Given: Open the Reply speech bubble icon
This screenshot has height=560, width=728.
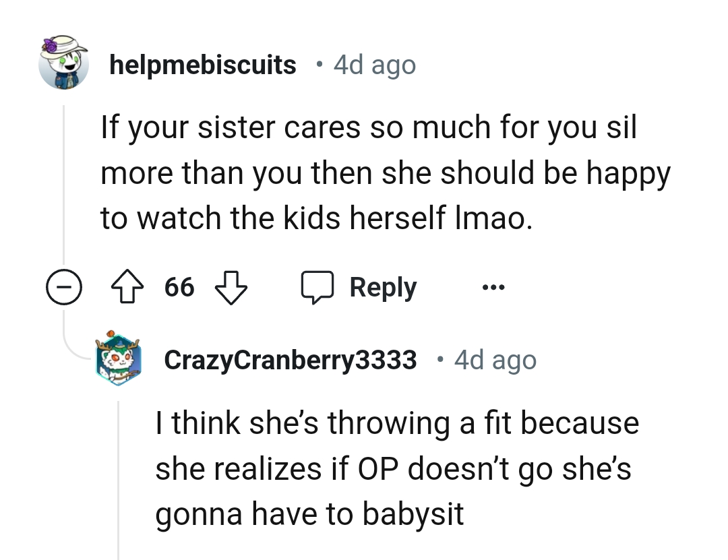Looking at the screenshot, I should coord(317,286).
